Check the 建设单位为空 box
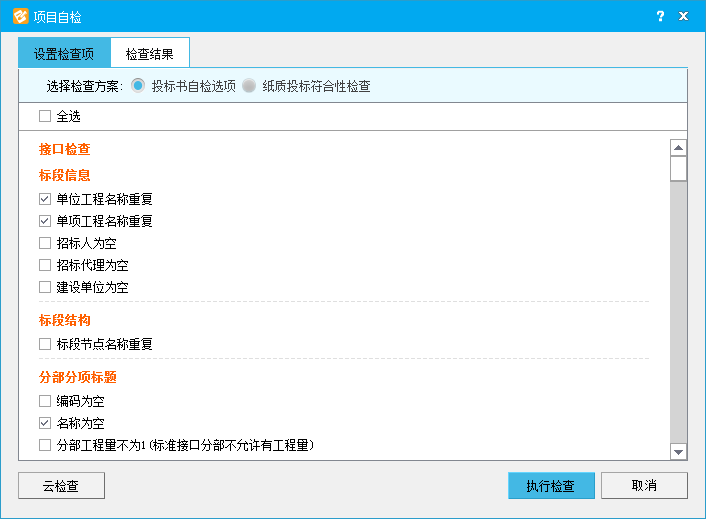 click(x=45, y=287)
